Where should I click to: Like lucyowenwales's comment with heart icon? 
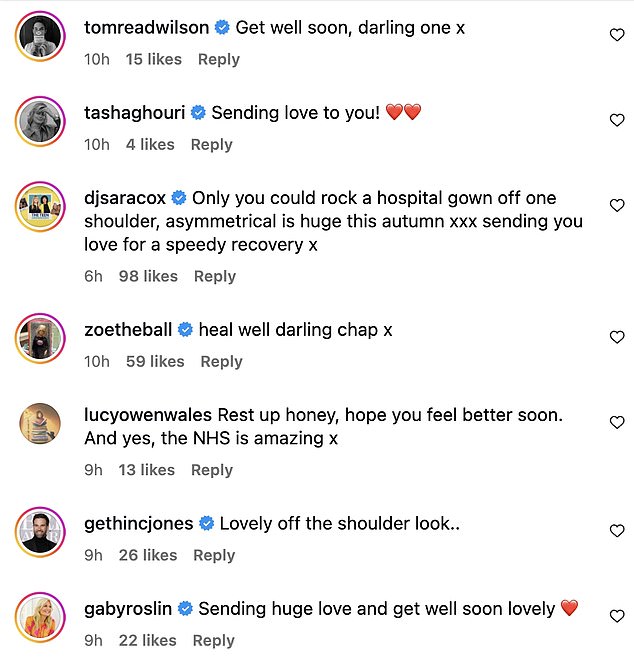[x=617, y=423]
